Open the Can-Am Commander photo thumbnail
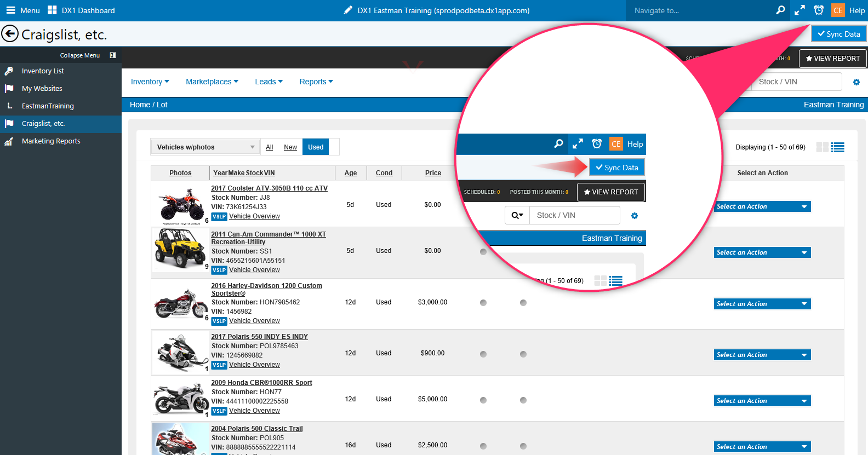Viewport: 868px width, 455px height. tap(180, 250)
